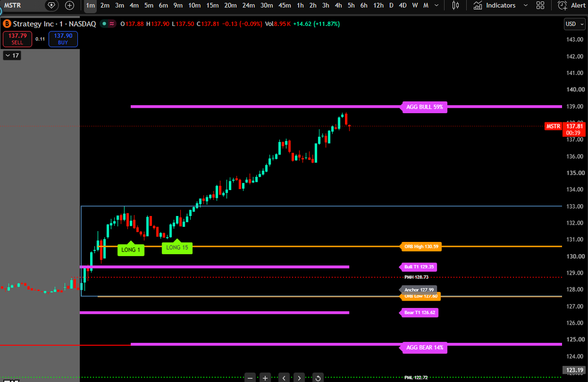Viewport: 588px width, 382px height.
Task: Click the 140.00 price scale value
Action: click(574, 90)
